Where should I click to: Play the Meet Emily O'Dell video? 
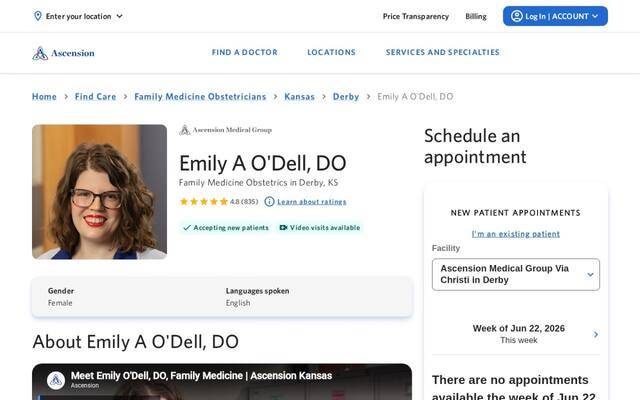pos(222,382)
